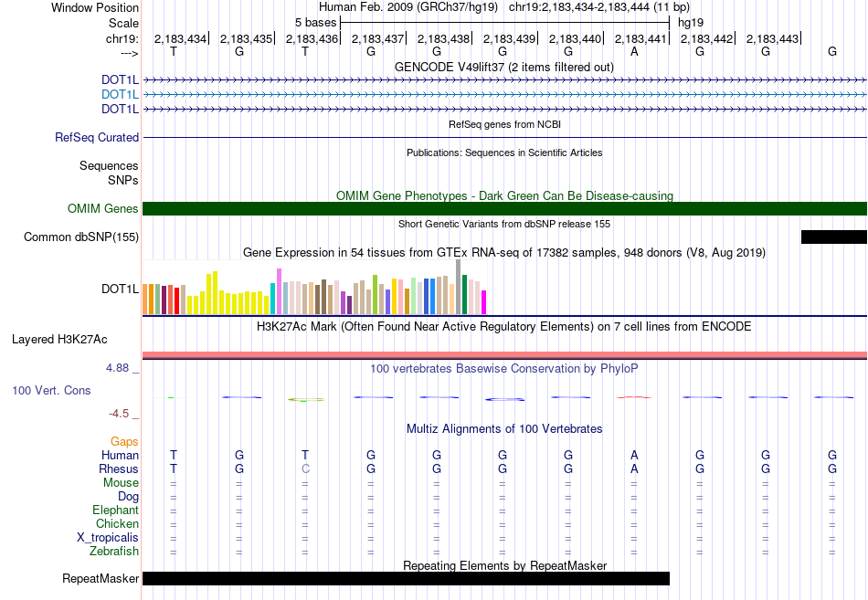
Task: Click the Repeating Elements by RepeatMasker title
Action: tap(504, 565)
